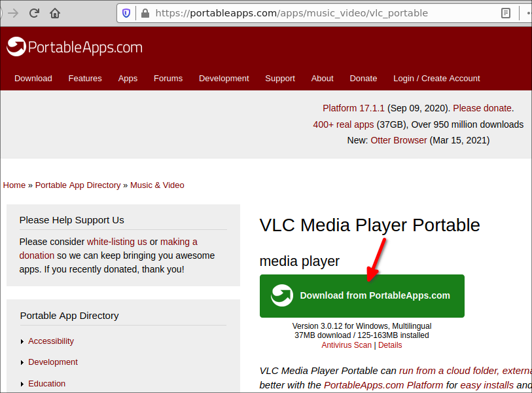Open the 400+ real apps link
Viewport: 532px width, 393px height.
coord(344,124)
